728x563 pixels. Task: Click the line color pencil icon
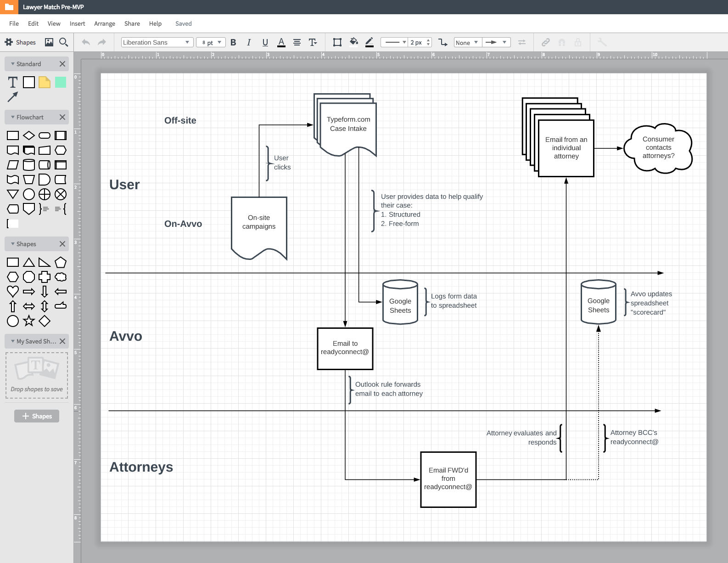point(370,42)
